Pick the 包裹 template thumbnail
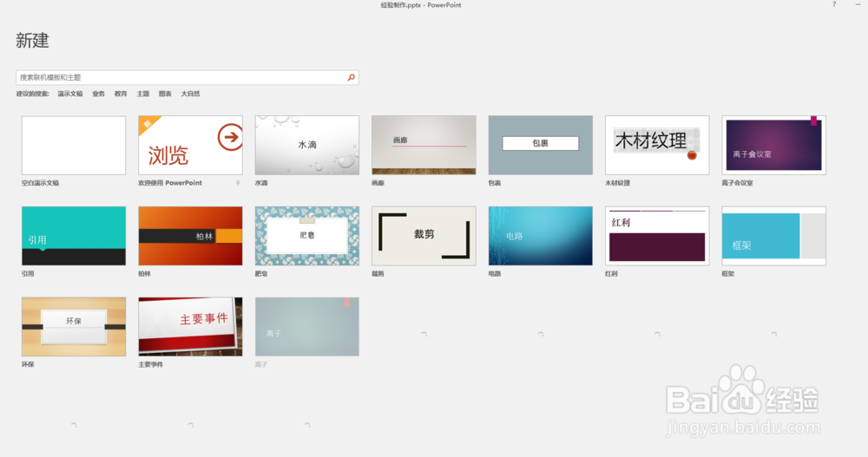Image resolution: width=868 pixels, height=457 pixels. (x=541, y=145)
